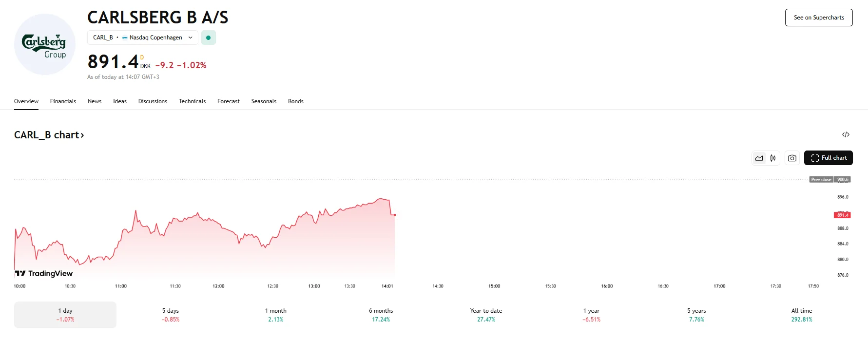Switch to candlestick chart type
This screenshot has height=340, width=868.
tap(773, 158)
